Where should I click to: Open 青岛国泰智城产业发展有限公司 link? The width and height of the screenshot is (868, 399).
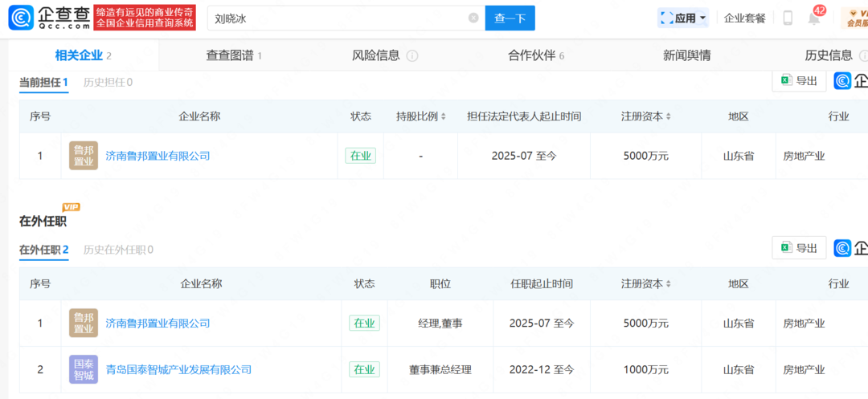tap(178, 369)
